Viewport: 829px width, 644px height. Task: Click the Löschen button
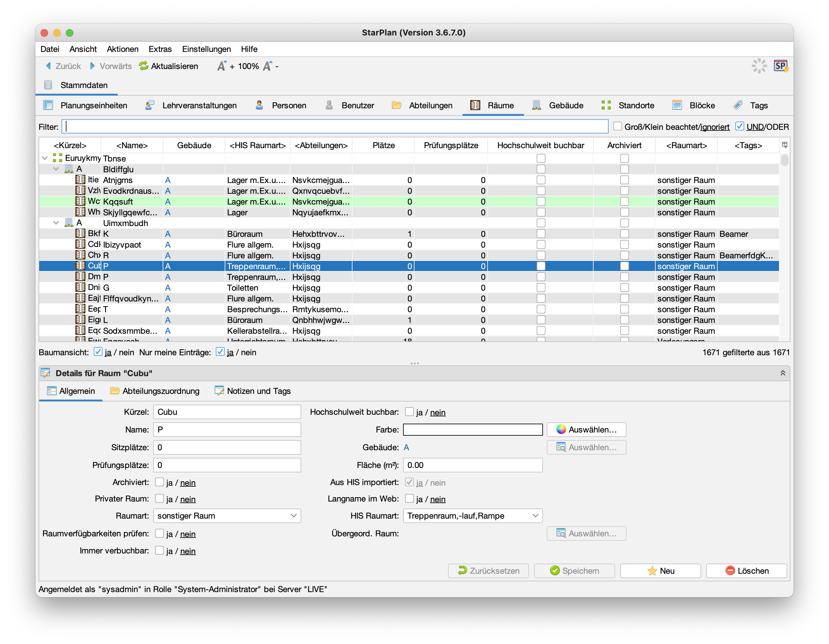(746, 571)
